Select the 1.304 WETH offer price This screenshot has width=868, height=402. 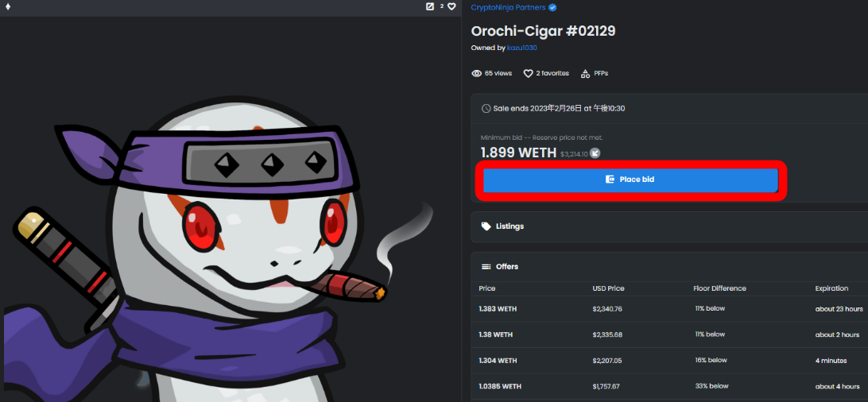click(x=498, y=361)
